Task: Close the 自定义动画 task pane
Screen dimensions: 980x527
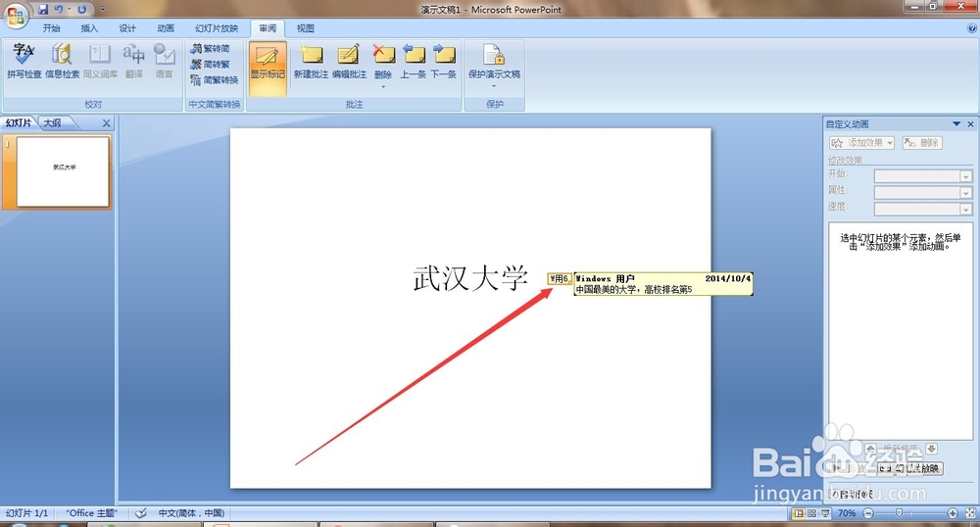Action: [970, 124]
